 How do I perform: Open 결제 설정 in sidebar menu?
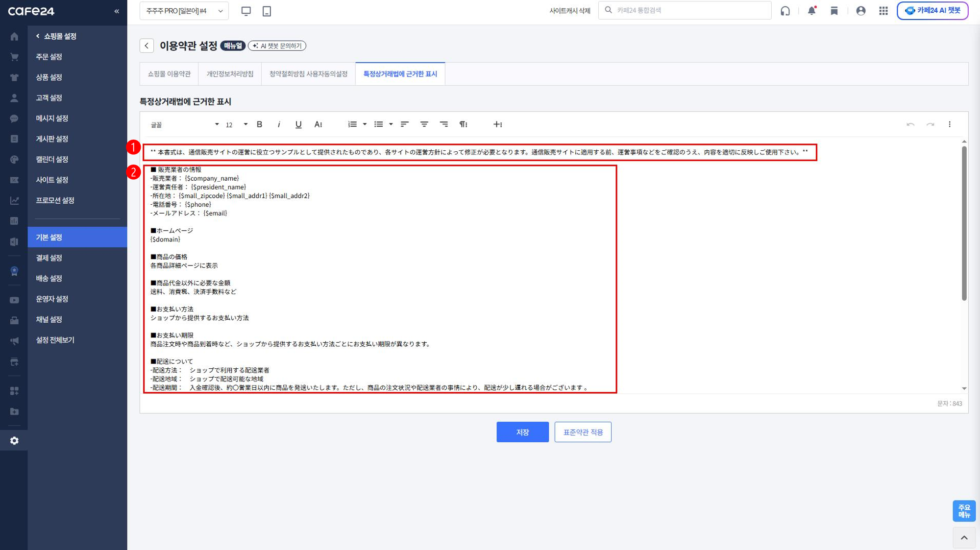49,258
